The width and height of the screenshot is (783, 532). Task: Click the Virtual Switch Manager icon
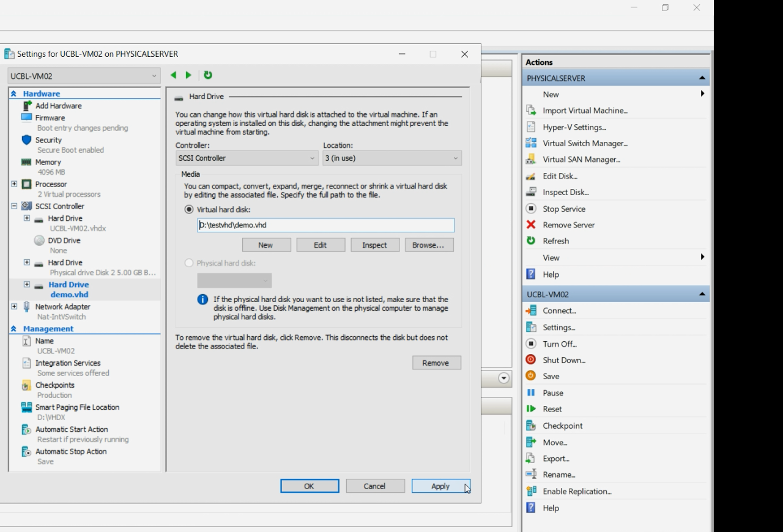click(x=531, y=143)
